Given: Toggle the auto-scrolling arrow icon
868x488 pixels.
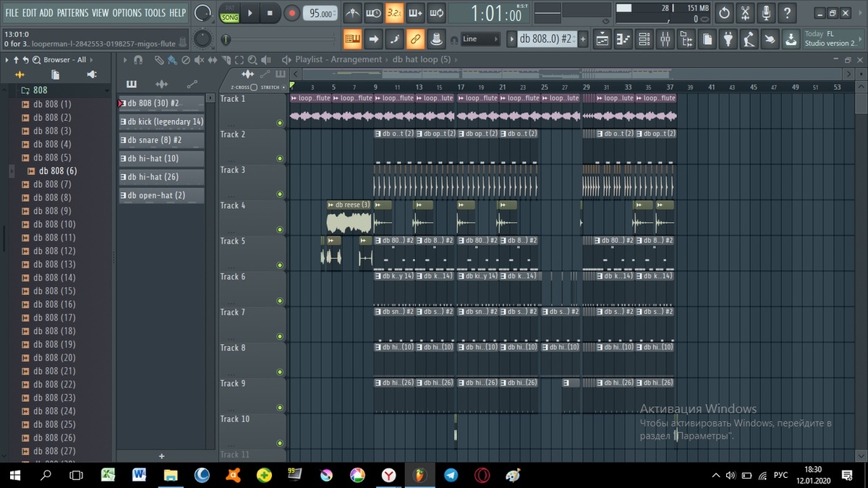Looking at the screenshot, I should pyautogui.click(x=374, y=39).
